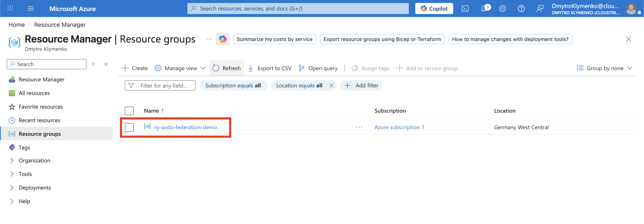
Task: Click Export to CSV
Action: point(270,68)
